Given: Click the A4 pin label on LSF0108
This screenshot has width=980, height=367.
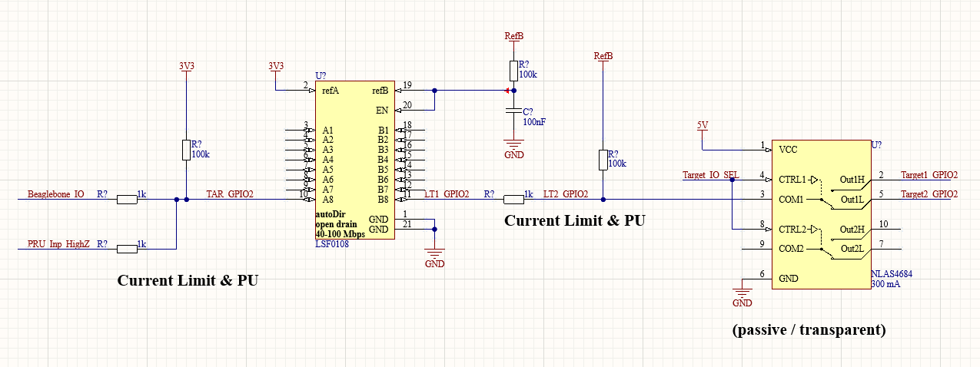Looking at the screenshot, I should coord(328,160).
